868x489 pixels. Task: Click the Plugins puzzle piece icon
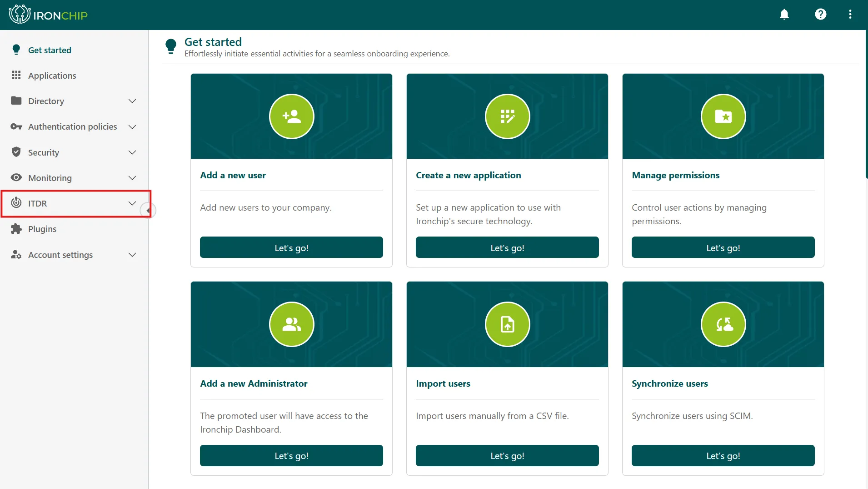[16, 229]
